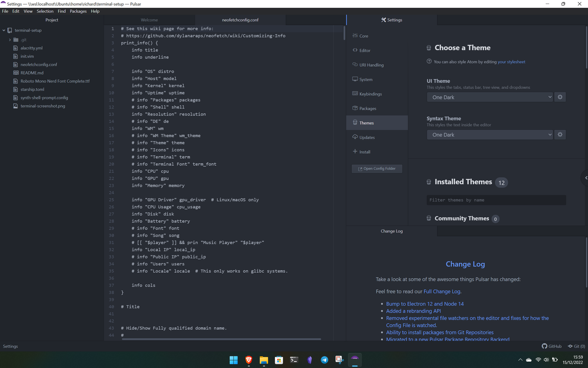
Task: Expand the .git folder in project tree
Action: click(x=11, y=39)
